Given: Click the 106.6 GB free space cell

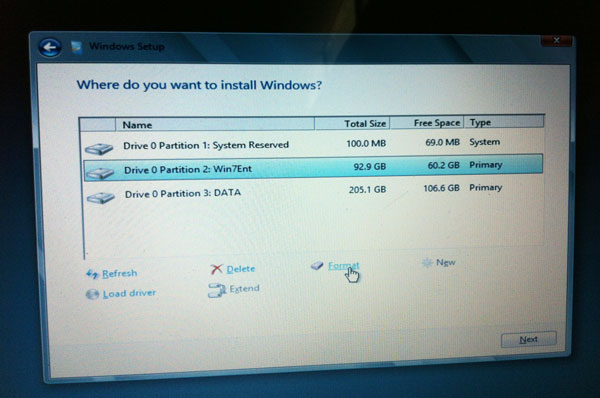Looking at the screenshot, I should coord(441,188).
